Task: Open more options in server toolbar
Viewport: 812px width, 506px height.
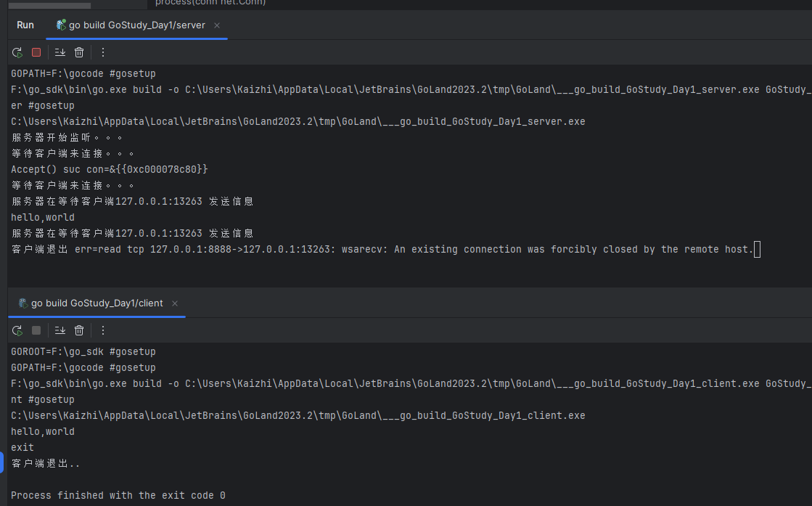Action: pos(102,52)
